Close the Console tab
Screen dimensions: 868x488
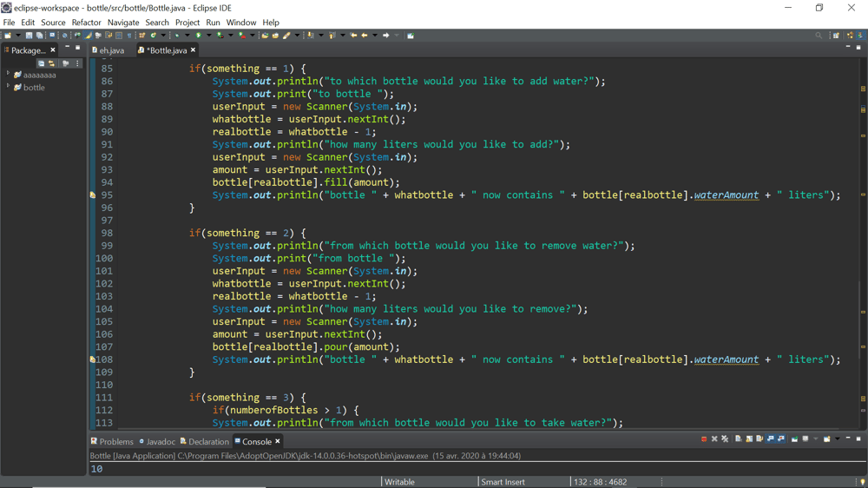click(x=278, y=441)
